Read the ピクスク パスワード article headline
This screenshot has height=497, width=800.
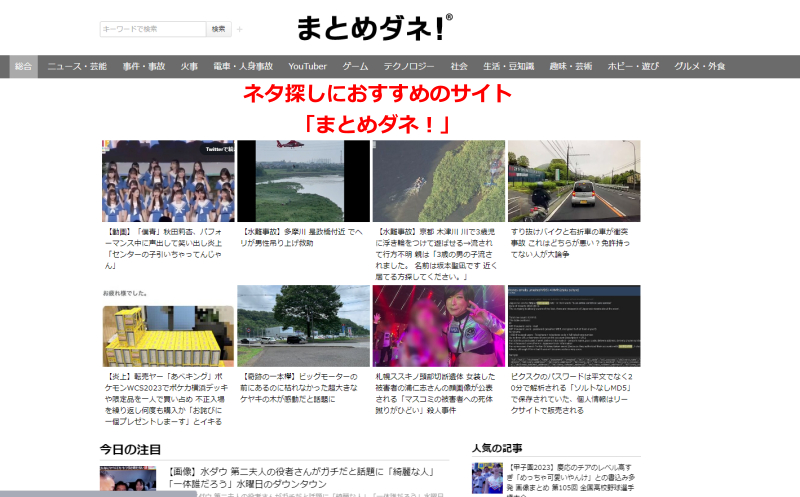[x=571, y=393]
